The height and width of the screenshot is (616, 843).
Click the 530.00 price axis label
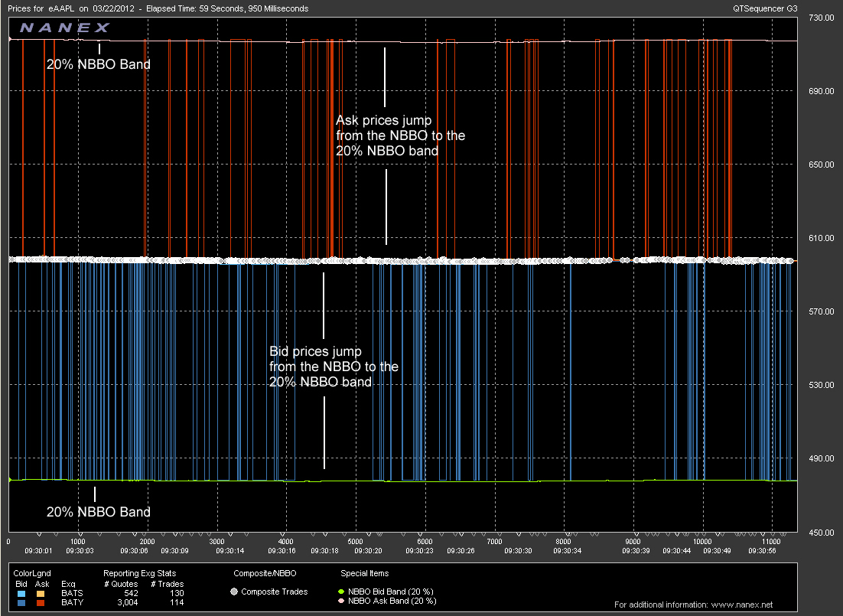click(x=821, y=385)
